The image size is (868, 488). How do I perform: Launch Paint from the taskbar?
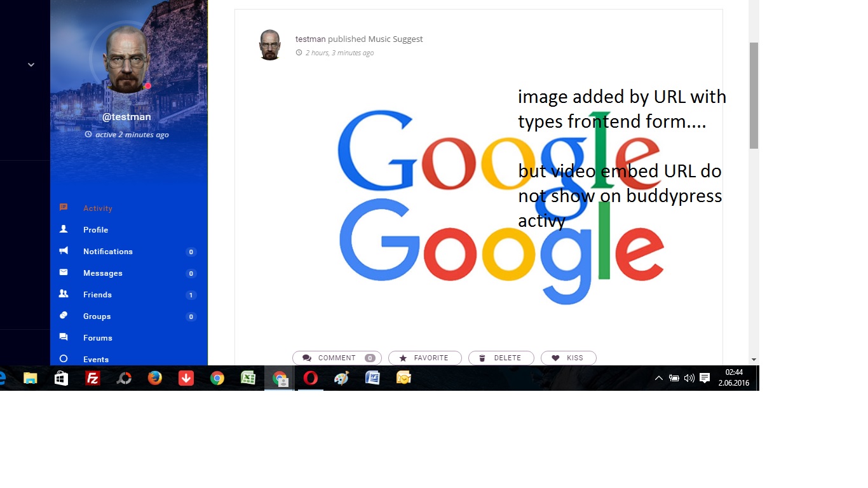(x=342, y=378)
